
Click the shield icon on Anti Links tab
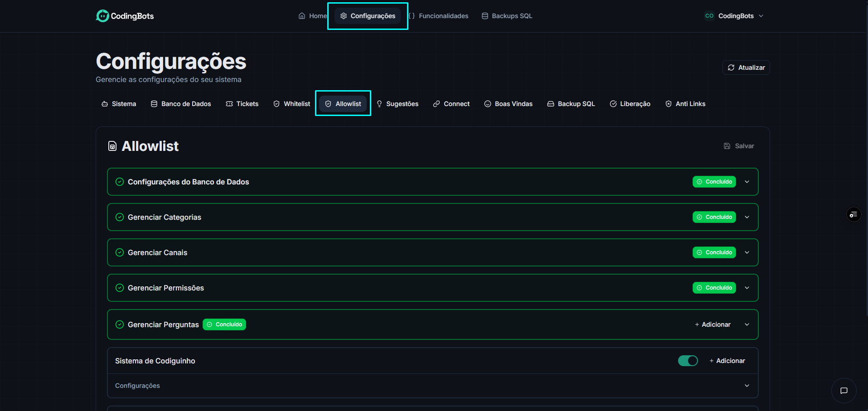click(669, 104)
